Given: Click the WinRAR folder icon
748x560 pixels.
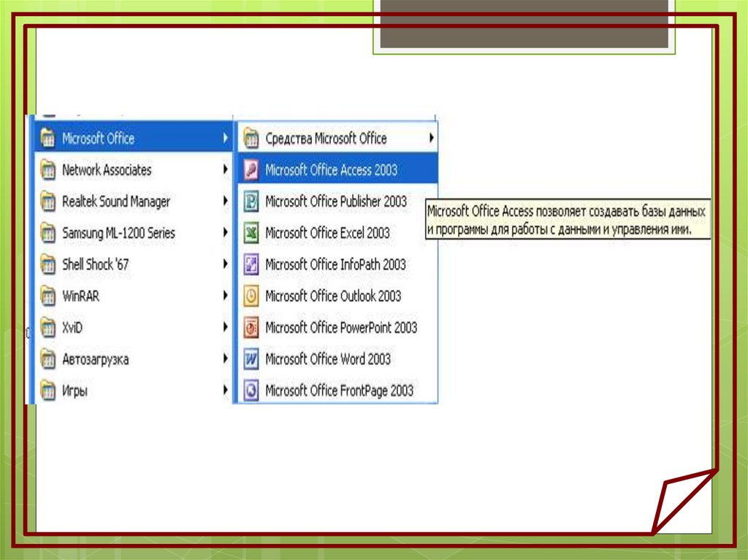Looking at the screenshot, I should click(x=47, y=296).
